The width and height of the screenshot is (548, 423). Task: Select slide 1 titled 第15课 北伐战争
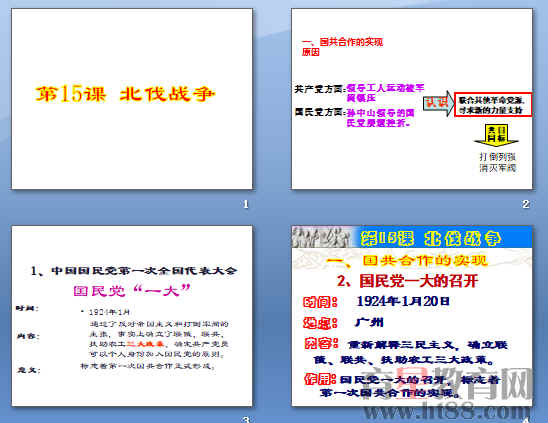[132, 99]
